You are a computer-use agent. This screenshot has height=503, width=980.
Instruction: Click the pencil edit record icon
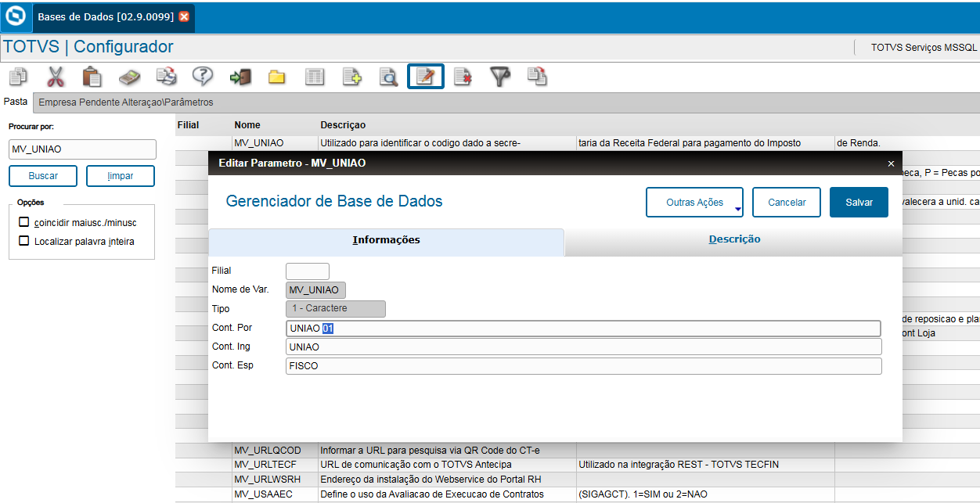426,77
